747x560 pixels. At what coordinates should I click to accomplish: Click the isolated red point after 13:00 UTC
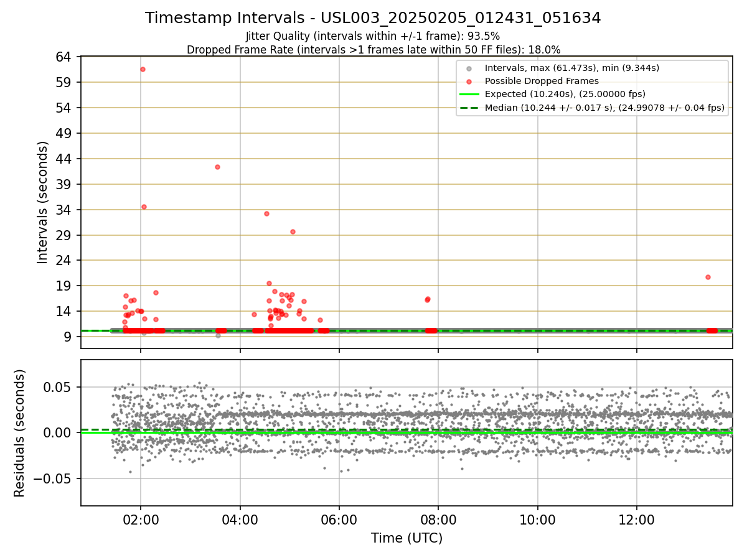708,277
